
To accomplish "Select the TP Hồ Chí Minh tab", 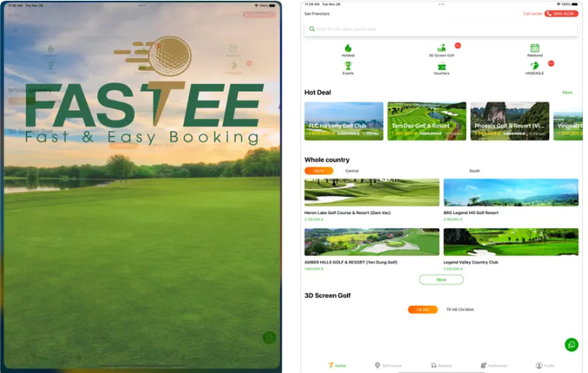I will pos(460,310).
